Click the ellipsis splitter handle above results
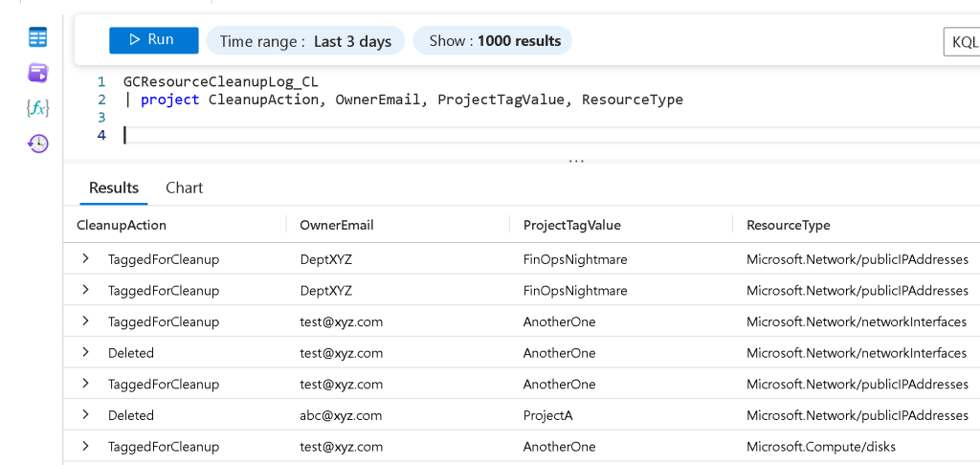 576,161
